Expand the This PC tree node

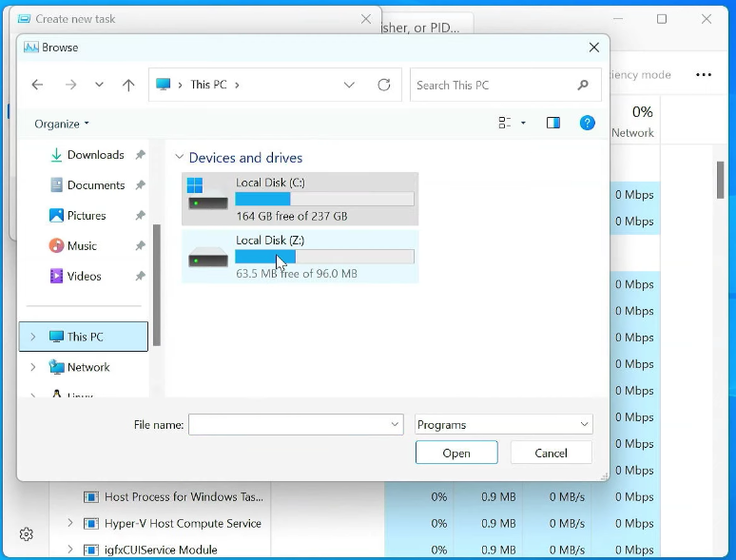pyautogui.click(x=33, y=337)
